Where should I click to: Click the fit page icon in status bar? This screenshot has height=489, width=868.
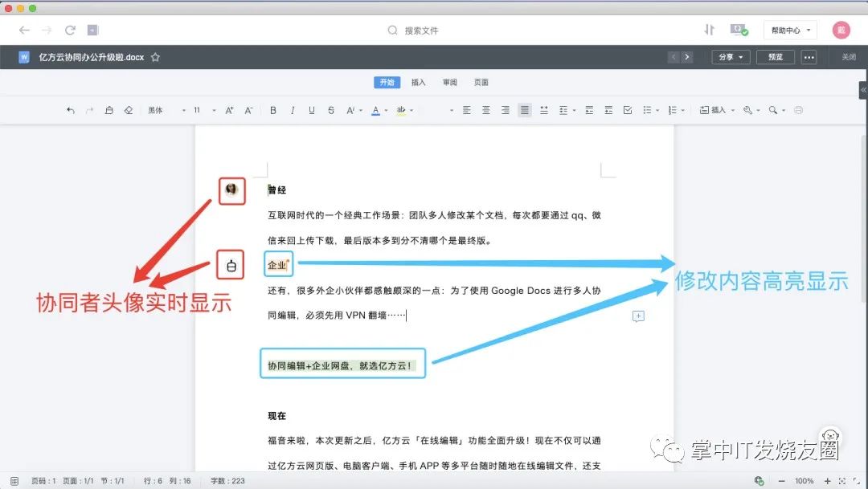pos(842,481)
